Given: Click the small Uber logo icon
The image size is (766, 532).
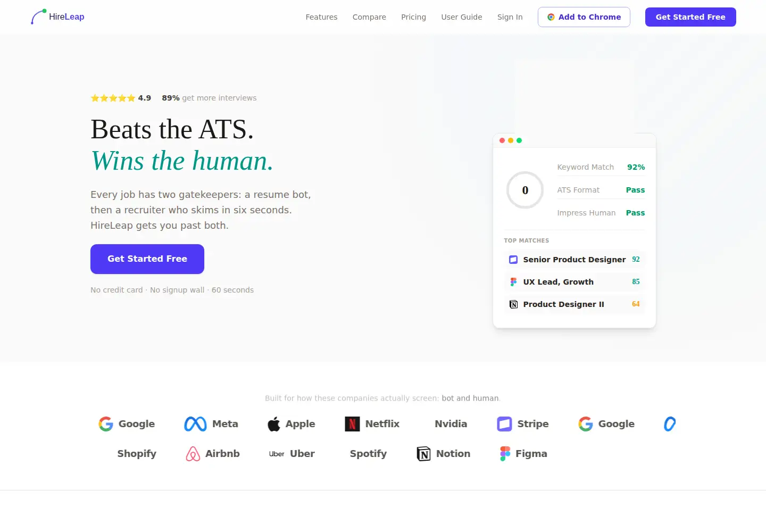Looking at the screenshot, I should click(x=277, y=454).
